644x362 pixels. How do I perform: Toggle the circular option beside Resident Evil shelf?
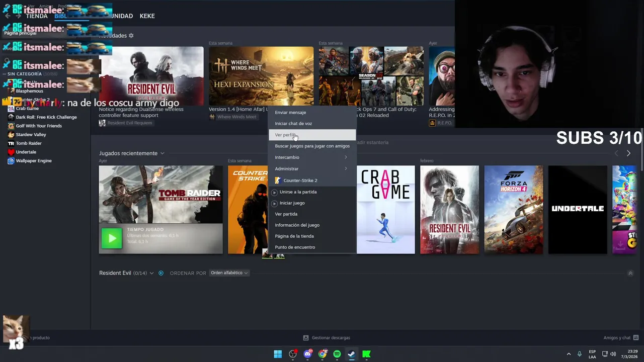click(161, 273)
